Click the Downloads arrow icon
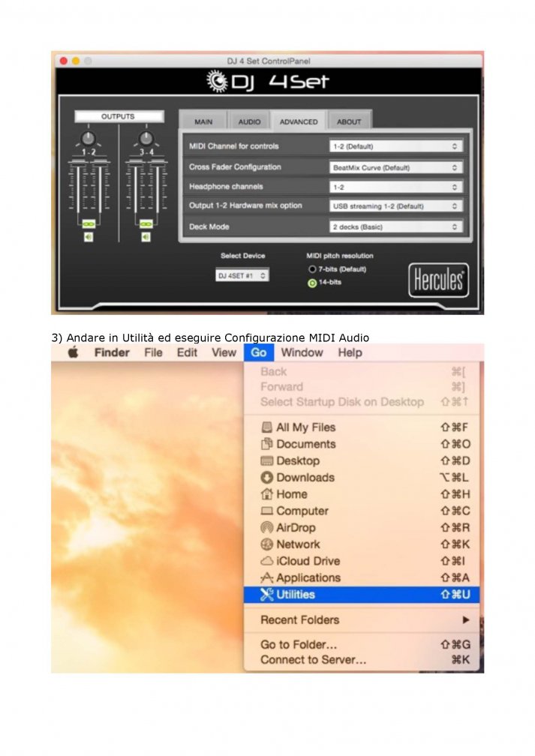Image resolution: width=535 pixels, height=756 pixels. 267,477
